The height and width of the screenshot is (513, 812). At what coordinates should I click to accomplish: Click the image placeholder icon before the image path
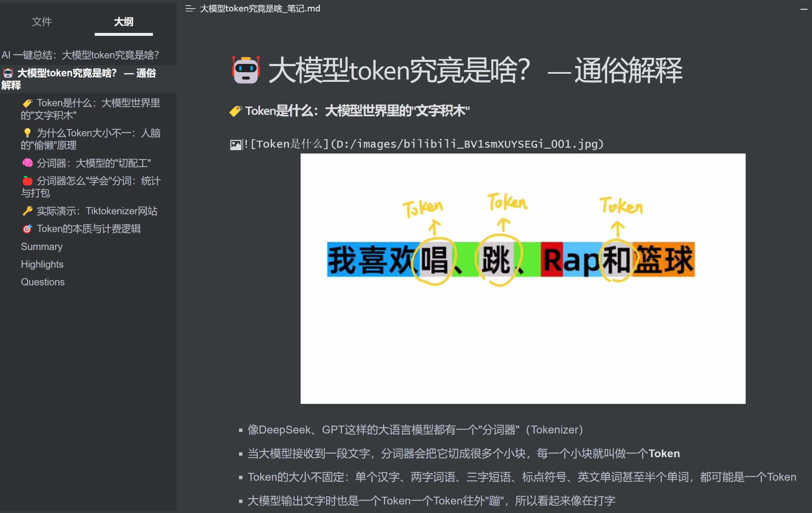pos(236,144)
